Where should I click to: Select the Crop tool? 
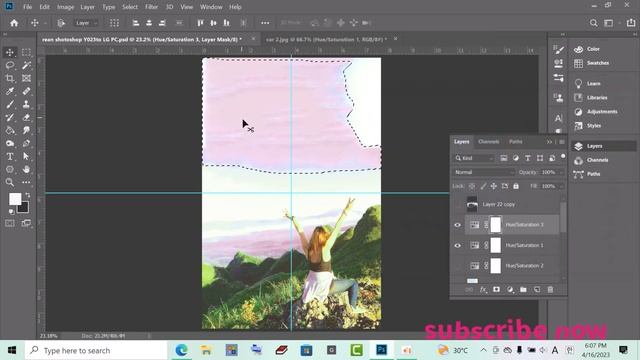coord(10,78)
